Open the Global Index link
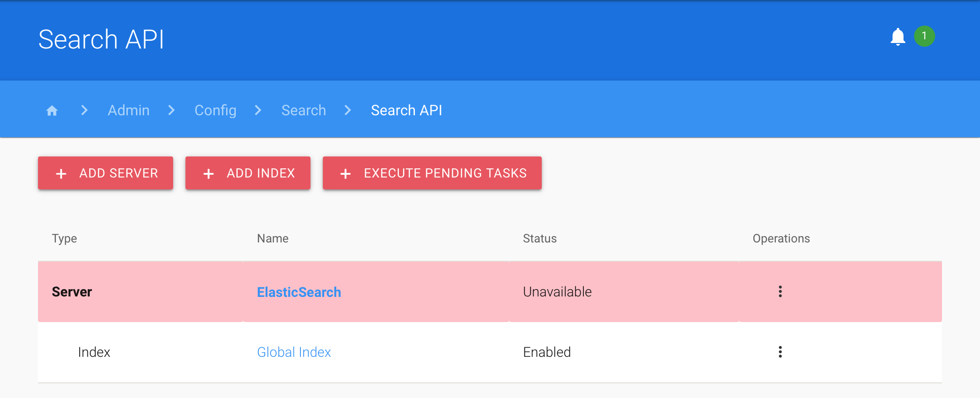The height and width of the screenshot is (398, 980). [294, 352]
